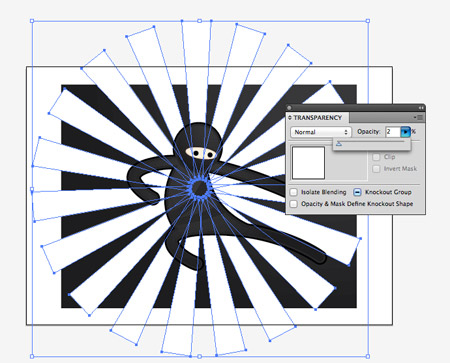450x363 pixels.
Task: Click the bottom-right bounding box handle
Action: coord(368,356)
